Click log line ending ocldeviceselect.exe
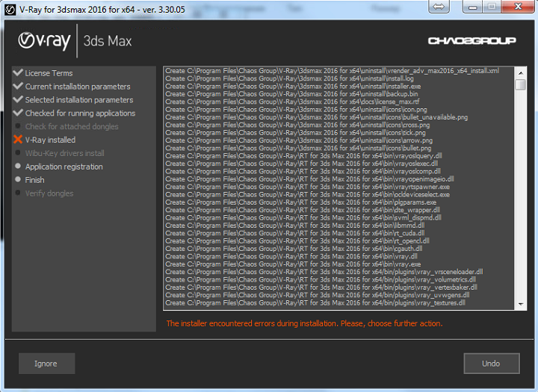Viewport: 538px width, 392px height. coord(307,194)
